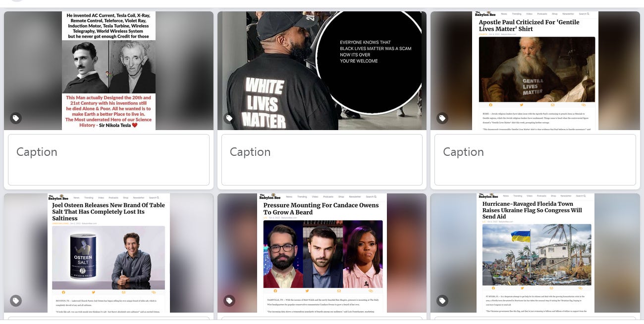Click the Caption field under the Apostle Paul article
The width and height of the screenshot is (644, 324).
[535, 160]
